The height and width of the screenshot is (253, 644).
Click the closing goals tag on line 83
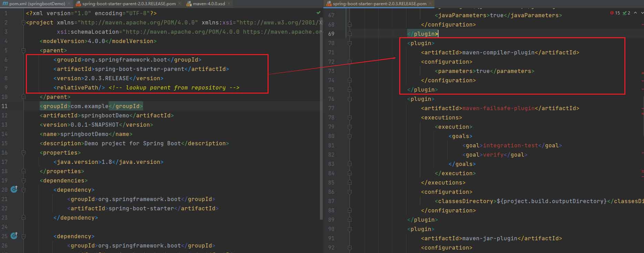tap(462, 164)
